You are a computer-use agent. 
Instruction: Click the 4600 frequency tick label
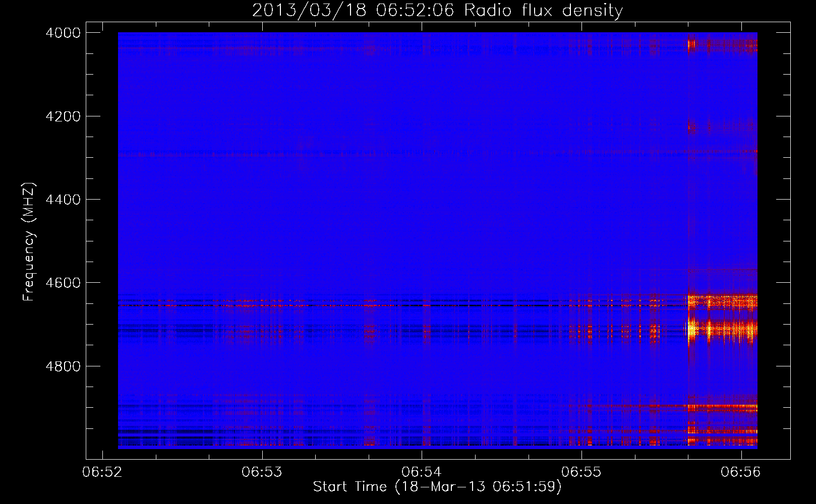coord(63,283)
